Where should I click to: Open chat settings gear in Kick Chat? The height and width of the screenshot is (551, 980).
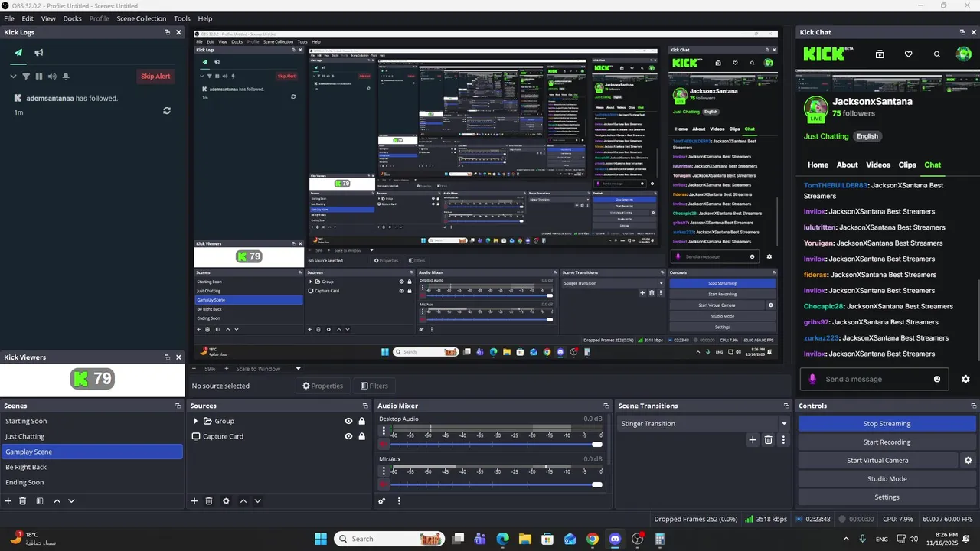point(965,379)
